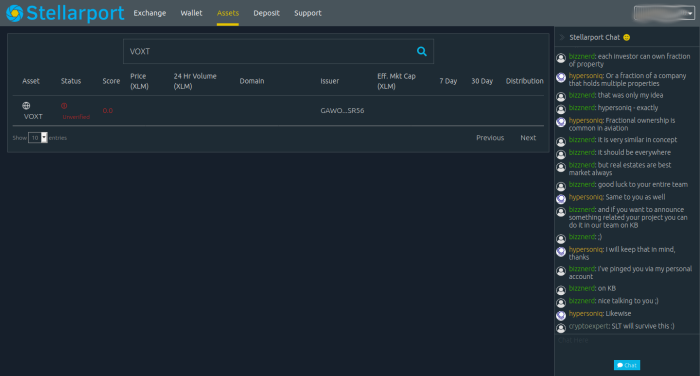
Task: Open the Wallet tab
Action: tap(191, 13)
